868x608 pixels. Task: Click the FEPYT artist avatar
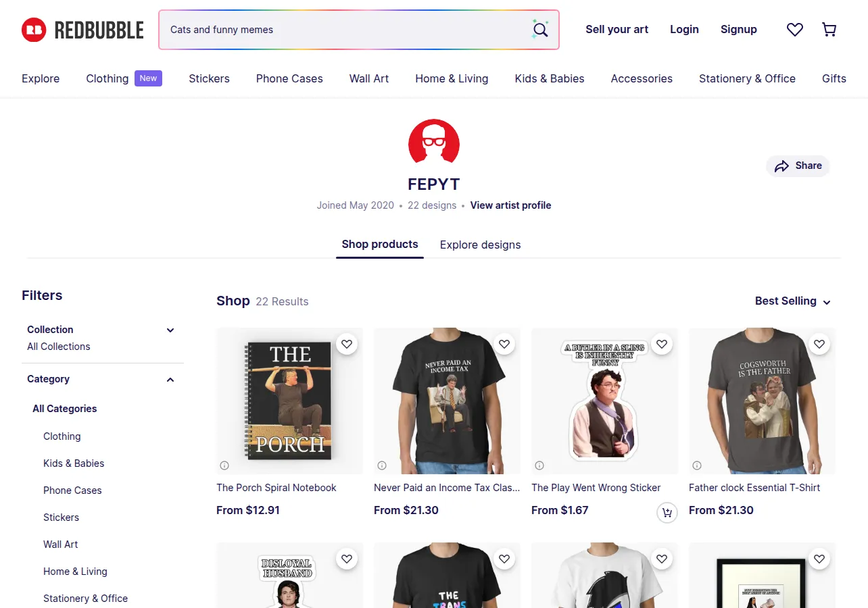(434, 143)
